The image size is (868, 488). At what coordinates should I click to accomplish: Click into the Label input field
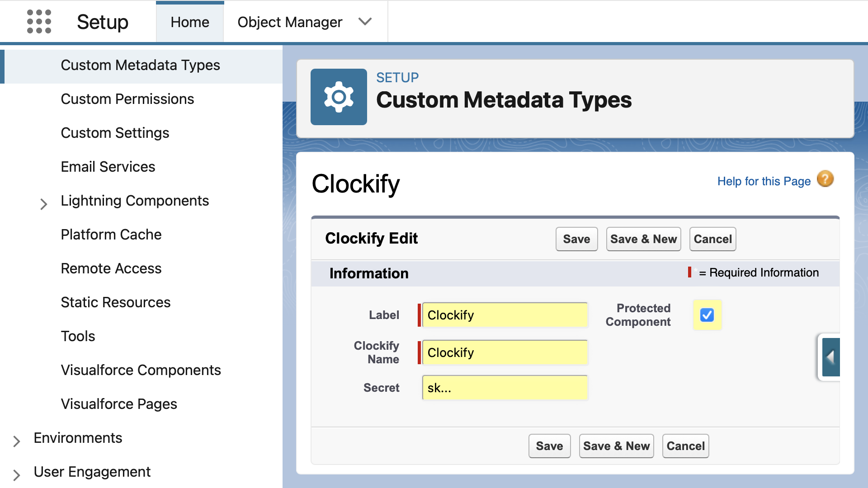click(x=505, y=315)
